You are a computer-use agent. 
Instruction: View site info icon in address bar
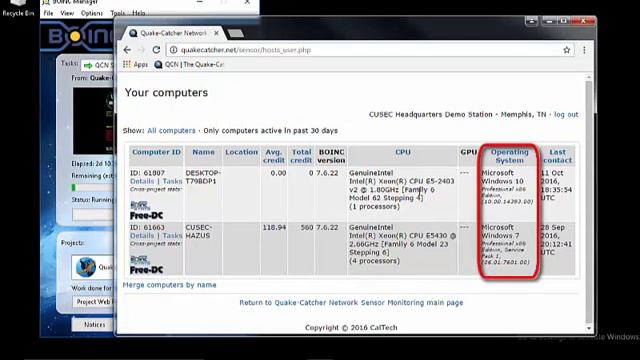pos(173,50)
